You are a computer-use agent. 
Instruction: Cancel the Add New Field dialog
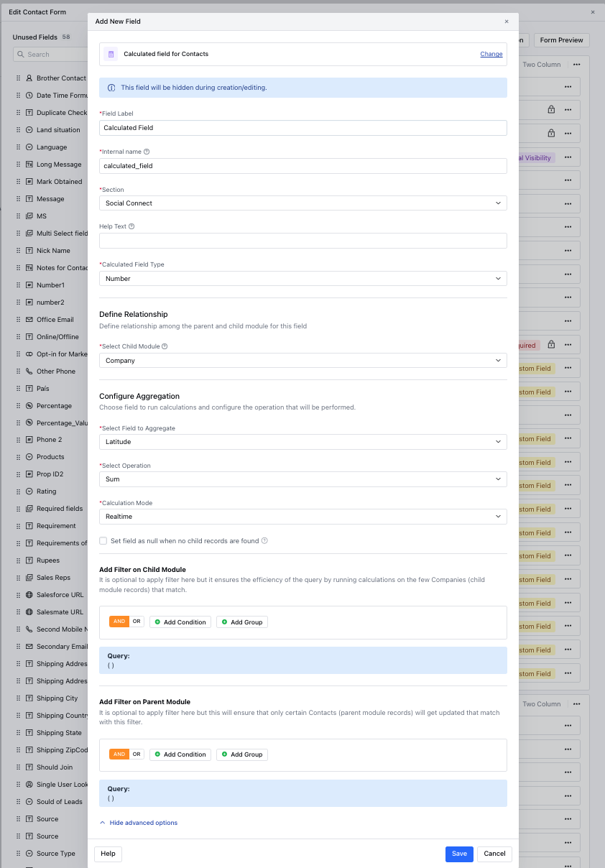[x=494, y=854]
